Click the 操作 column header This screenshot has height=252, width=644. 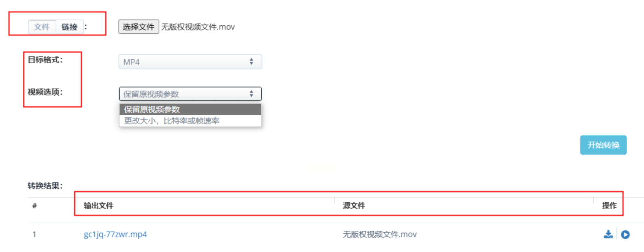coord(609,205)
